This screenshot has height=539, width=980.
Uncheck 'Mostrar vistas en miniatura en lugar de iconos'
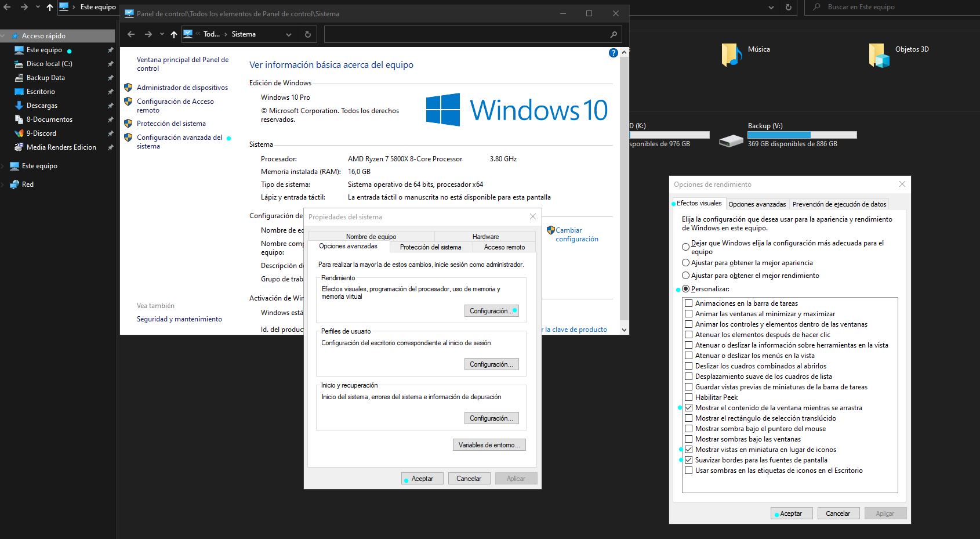tap(689, 450)
